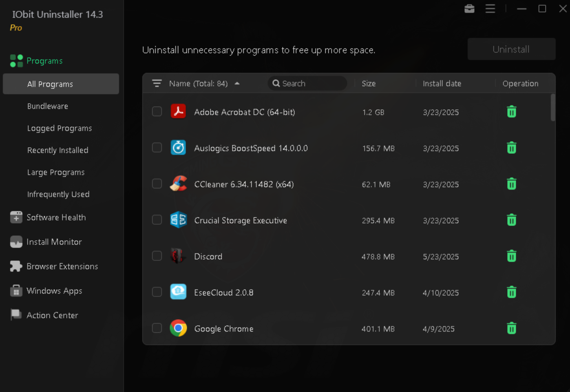Check the Adobe Acrobat DC checkbox
The width and height of the screenshot is (570, 392).
coord(157,111)
